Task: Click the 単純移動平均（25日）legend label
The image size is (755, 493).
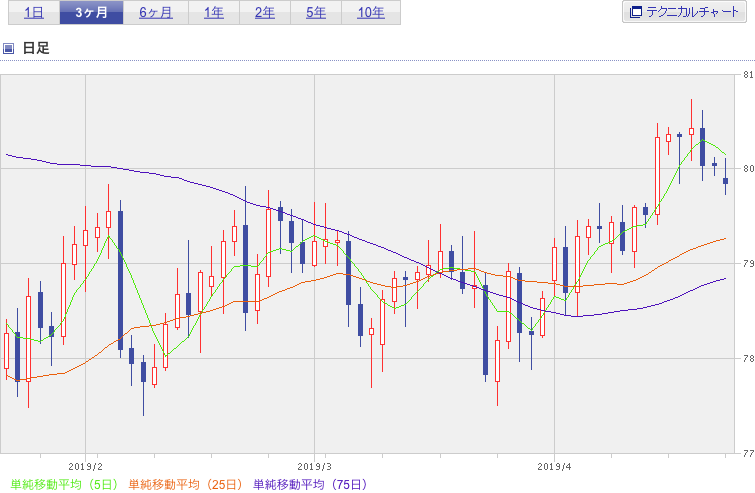Action: [185, 484]
